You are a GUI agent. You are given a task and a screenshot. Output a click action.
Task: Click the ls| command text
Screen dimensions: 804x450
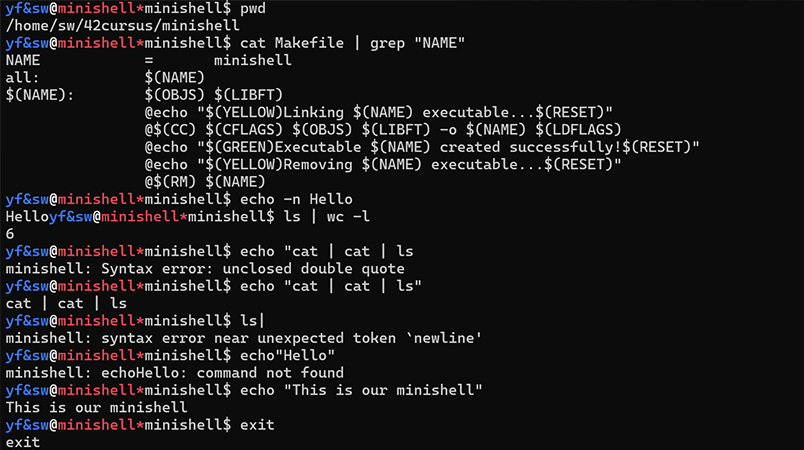point(252,321)
